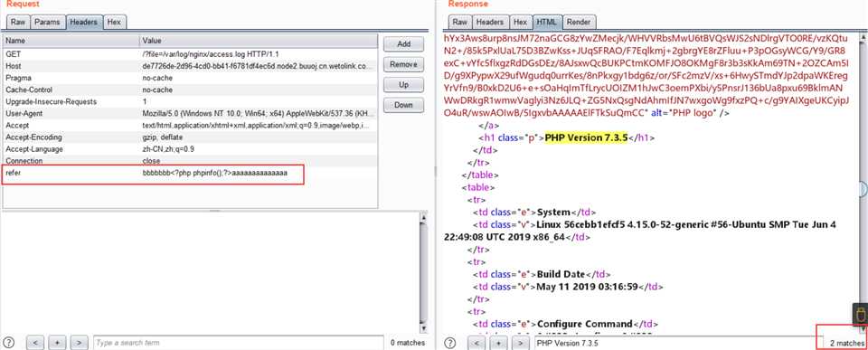Switch to Params tab in Request panel

(47, 22)
